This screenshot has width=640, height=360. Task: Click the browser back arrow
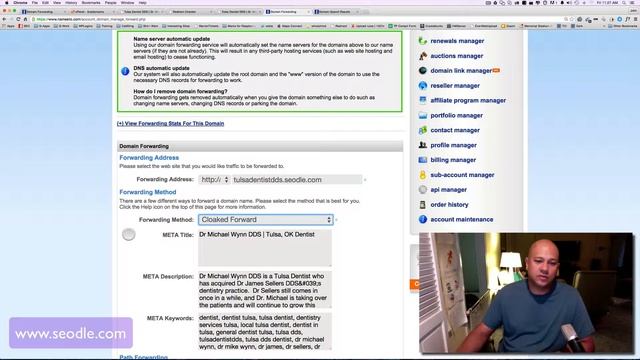coord(4,19)
